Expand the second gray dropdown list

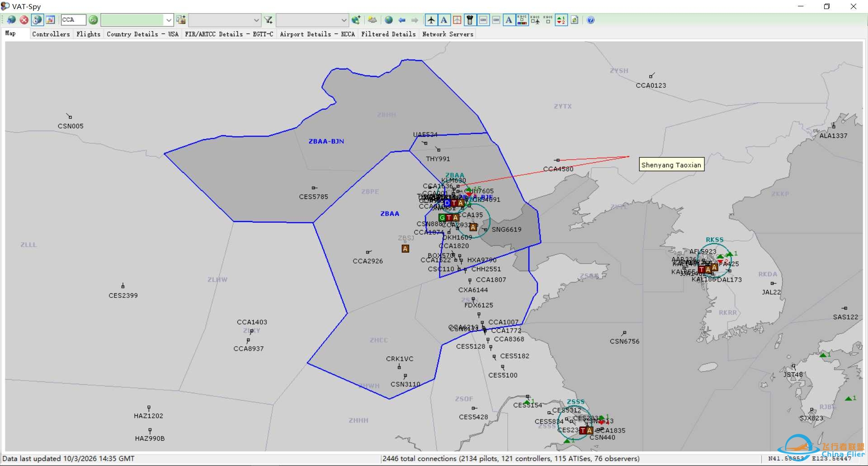[x=256, y=20]
